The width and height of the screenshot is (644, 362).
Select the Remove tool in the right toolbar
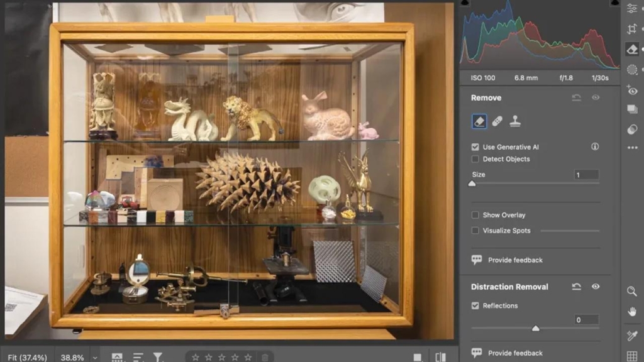pyautogui.click(x=632, y=49)
